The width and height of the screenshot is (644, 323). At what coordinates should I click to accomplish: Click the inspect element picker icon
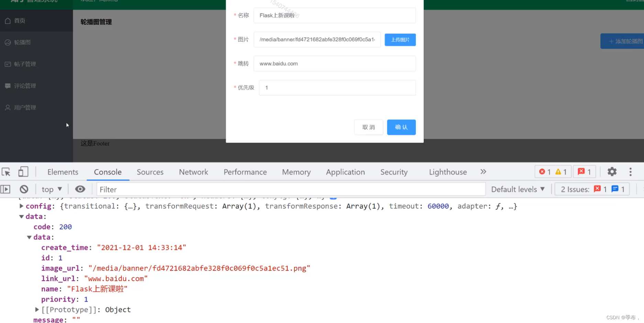pyautogui.click(x=6, y=172)
